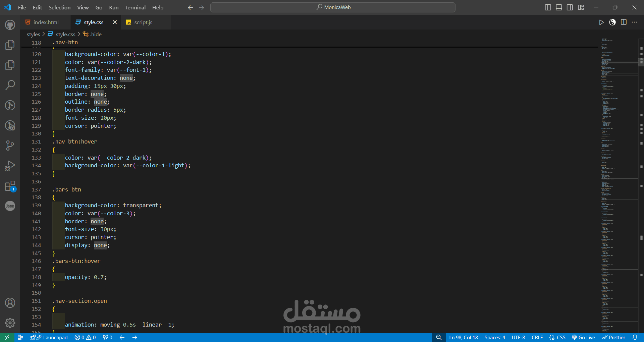Close the style.css tab
The image size is (644, 342).
click(x=115, y=22)
